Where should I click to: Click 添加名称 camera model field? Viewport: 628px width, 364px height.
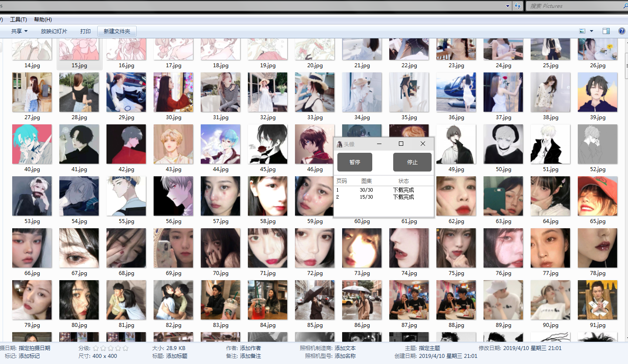click(x=345, y=356)
